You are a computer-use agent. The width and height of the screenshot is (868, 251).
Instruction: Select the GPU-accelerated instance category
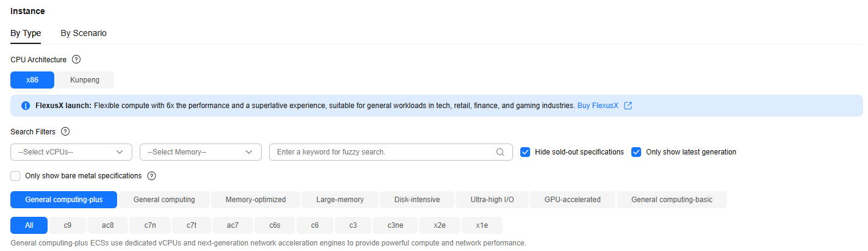[573, 200]
